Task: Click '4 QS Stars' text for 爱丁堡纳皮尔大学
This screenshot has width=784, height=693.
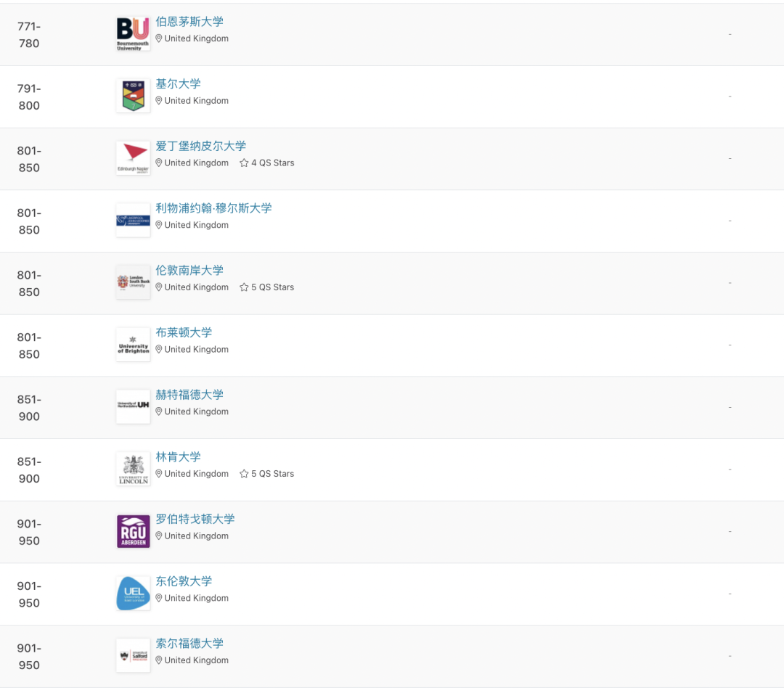Action: (x=272, y=163)
